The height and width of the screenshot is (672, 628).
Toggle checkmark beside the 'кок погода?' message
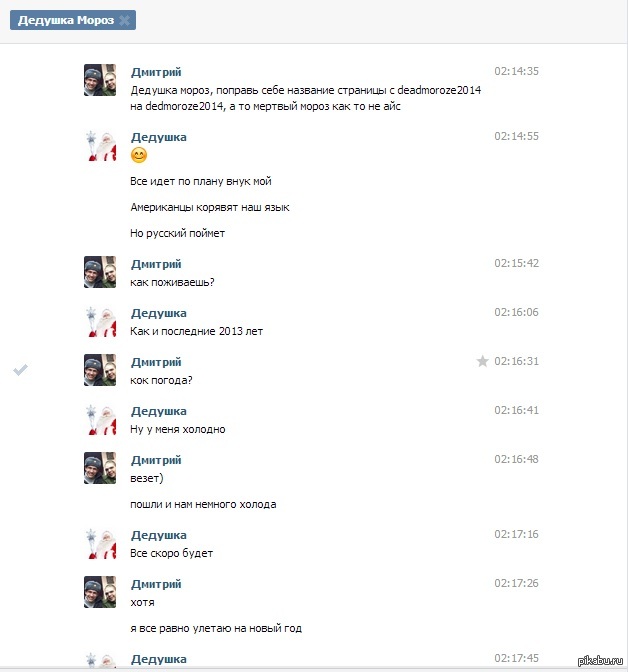(20, 370)
